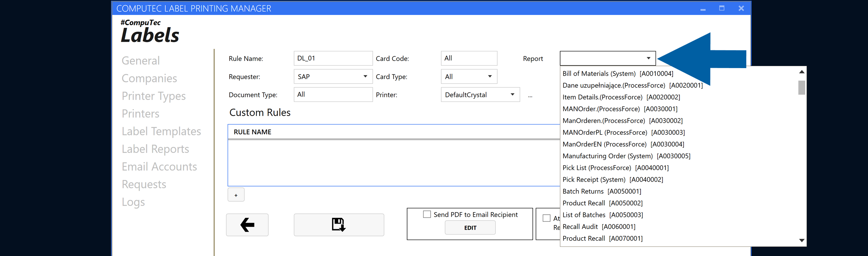
Task: Open Printer Types in sidebar
Action: pyautogui.click(x=153, y=96)
